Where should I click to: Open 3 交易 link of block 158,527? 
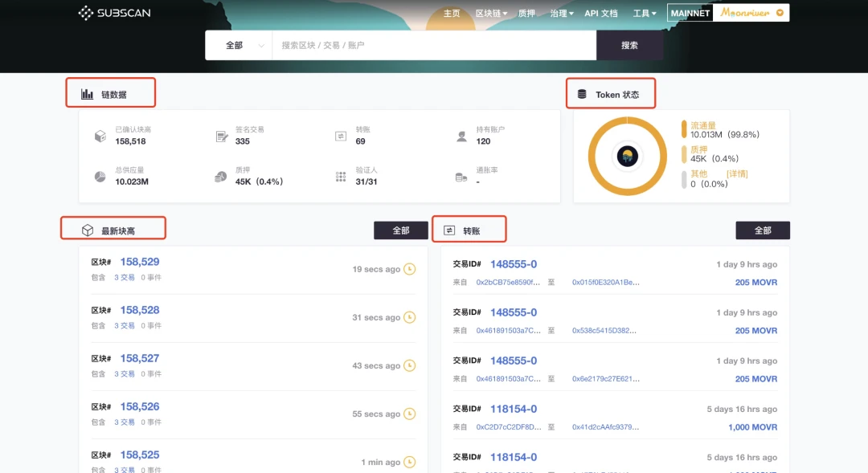pos(125,373)
